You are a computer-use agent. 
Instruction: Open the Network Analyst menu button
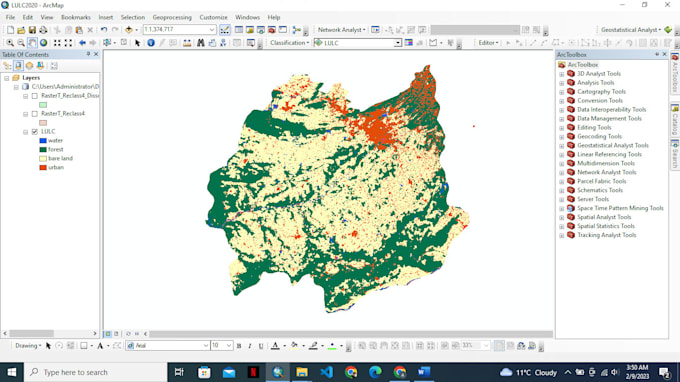pyautogui.click(x=342, y=30)
